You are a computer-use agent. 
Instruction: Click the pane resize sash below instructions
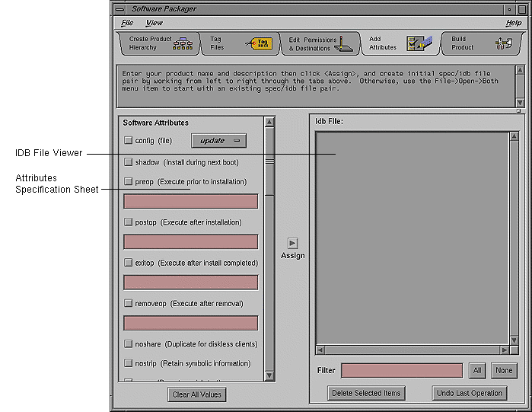518,111
